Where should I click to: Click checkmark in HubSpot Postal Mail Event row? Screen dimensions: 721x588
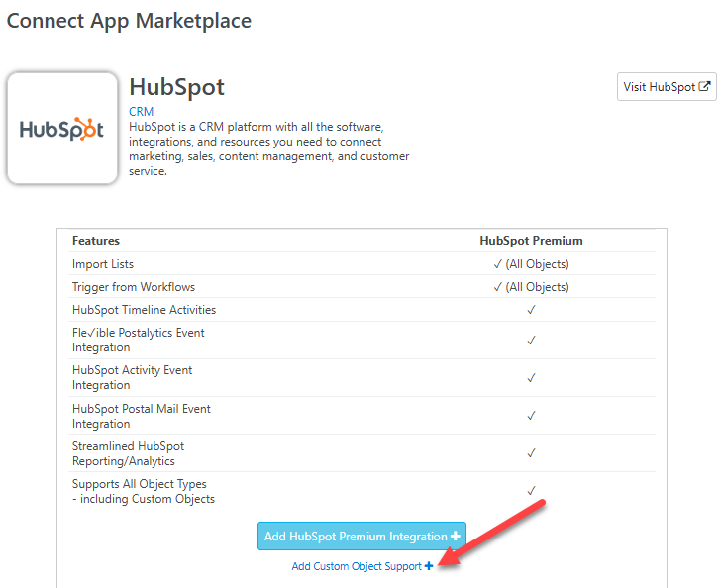[x=531, y=416]
